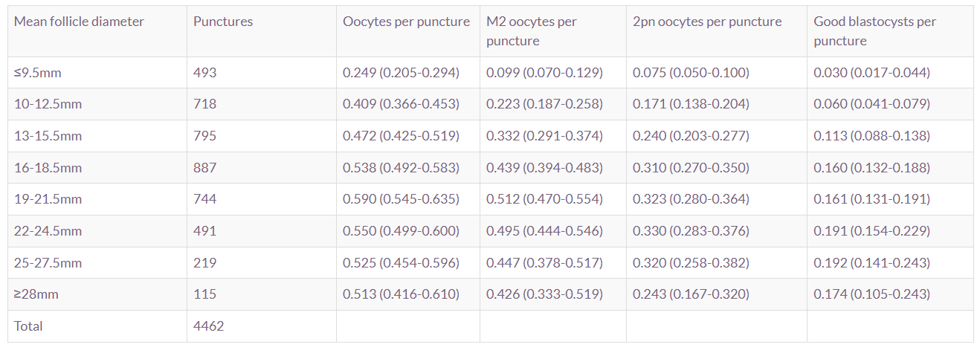
Task: Select the '25-27.5mm' row label
Action: coord(48,263)
